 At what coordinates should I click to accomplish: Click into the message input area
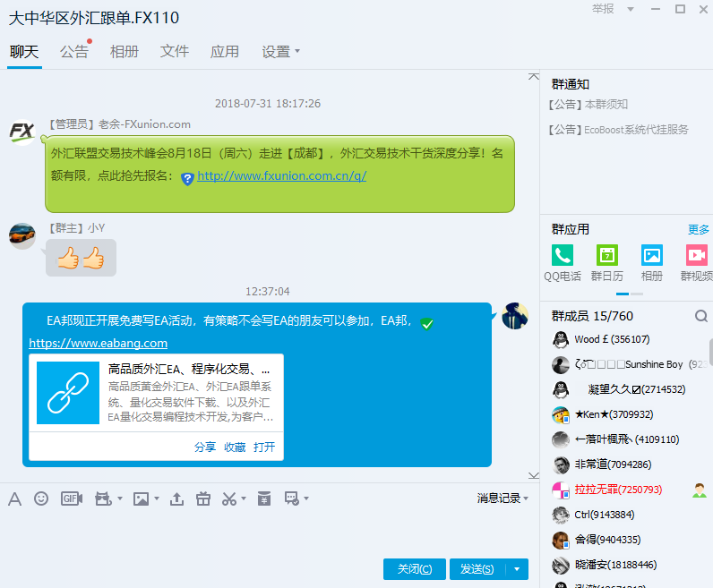[x=269, y=533]
